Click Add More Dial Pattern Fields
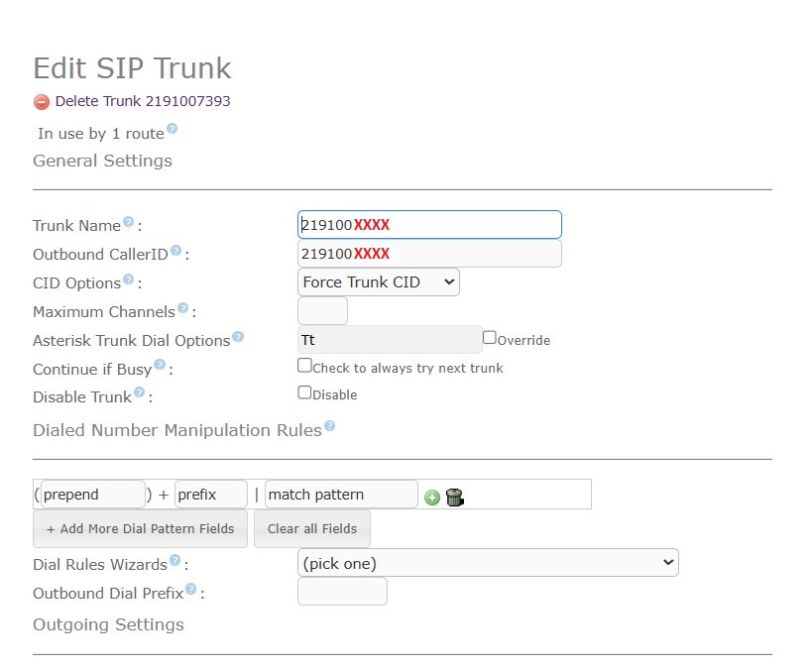Screen dimensions: 812x670 (139, 528)
